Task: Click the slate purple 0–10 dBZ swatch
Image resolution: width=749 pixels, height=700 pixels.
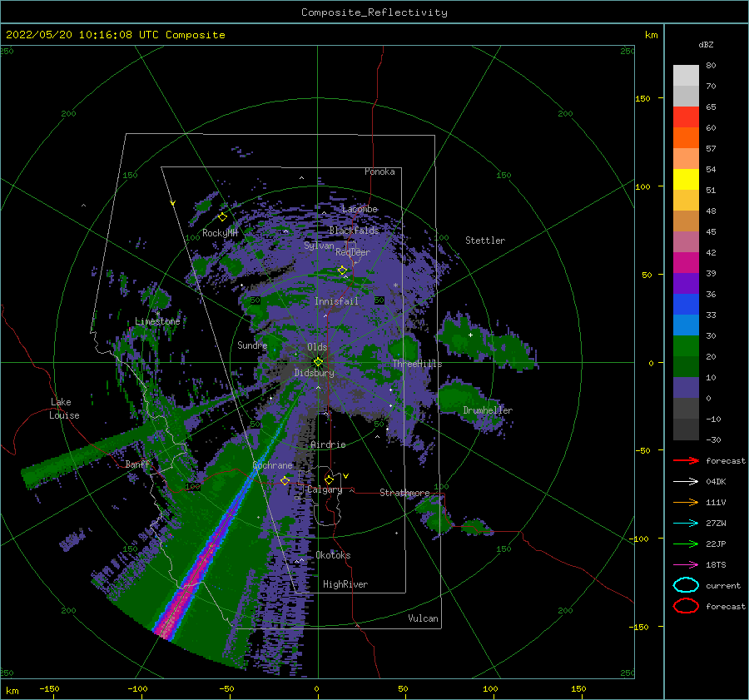Action: pos(686,388)
